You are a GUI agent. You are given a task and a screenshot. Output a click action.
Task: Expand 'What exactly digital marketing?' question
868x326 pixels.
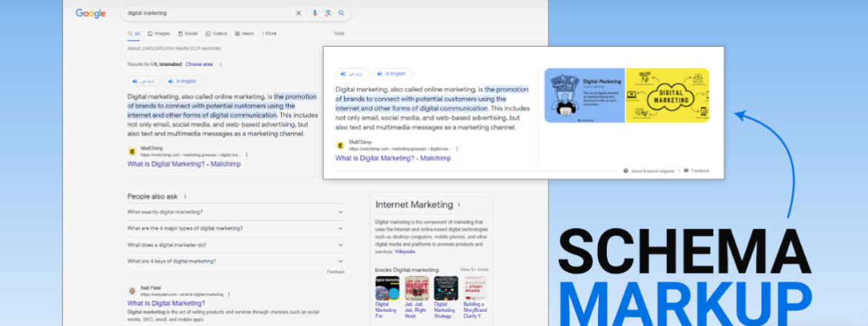pyautogui.click(x=236, y=212)
